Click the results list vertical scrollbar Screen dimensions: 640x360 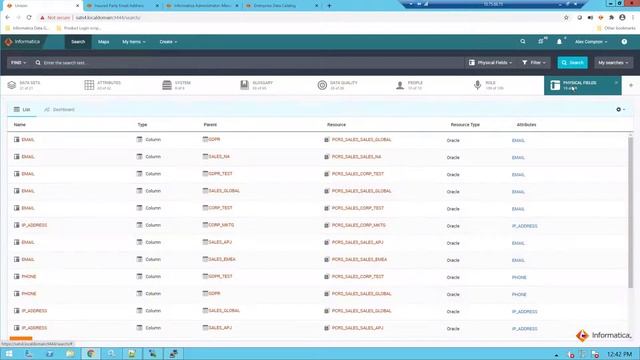click(631, 212)
